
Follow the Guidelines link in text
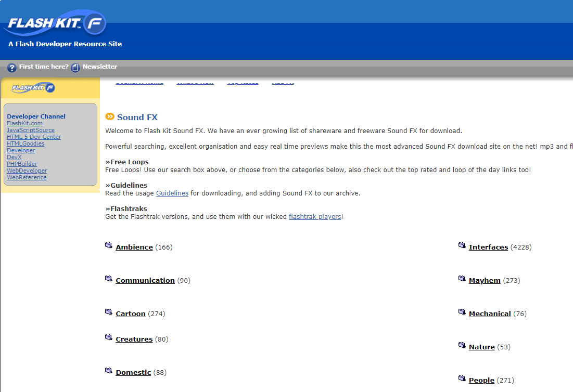pos(172,193)
